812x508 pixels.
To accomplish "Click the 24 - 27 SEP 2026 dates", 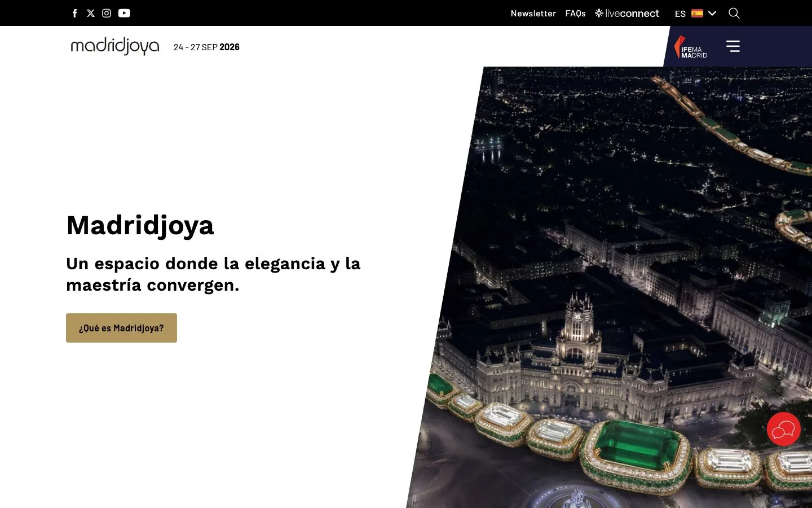I will pos(206,47).
